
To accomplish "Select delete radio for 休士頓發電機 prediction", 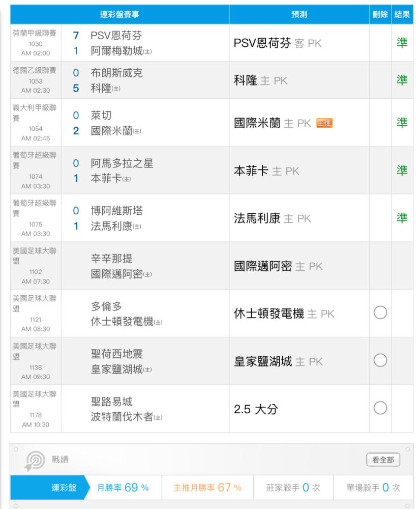I will coord(380,314).
